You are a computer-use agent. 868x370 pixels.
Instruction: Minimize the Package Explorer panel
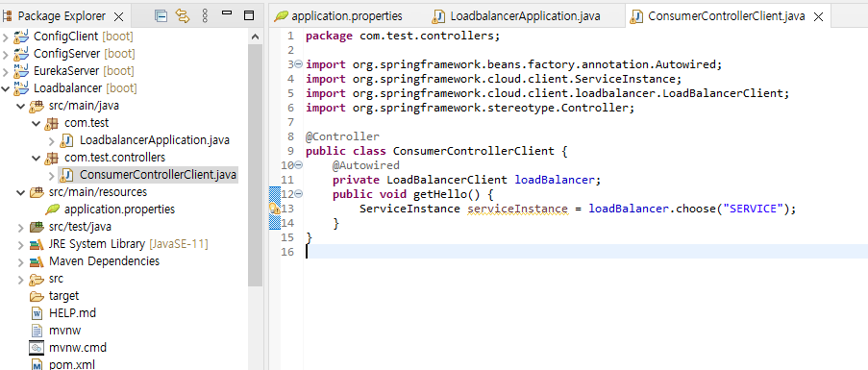227,12
